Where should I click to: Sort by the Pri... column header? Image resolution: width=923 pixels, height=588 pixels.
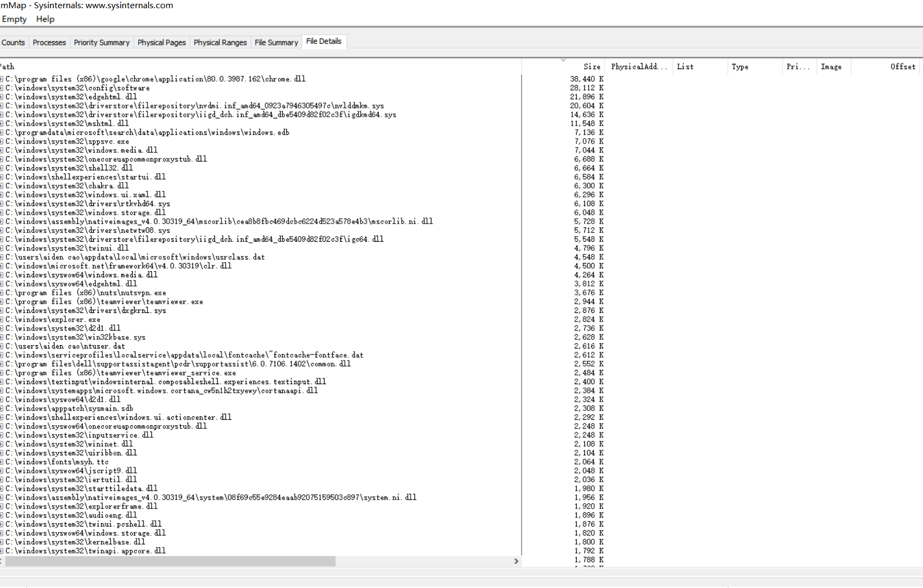tap(799, 66)
